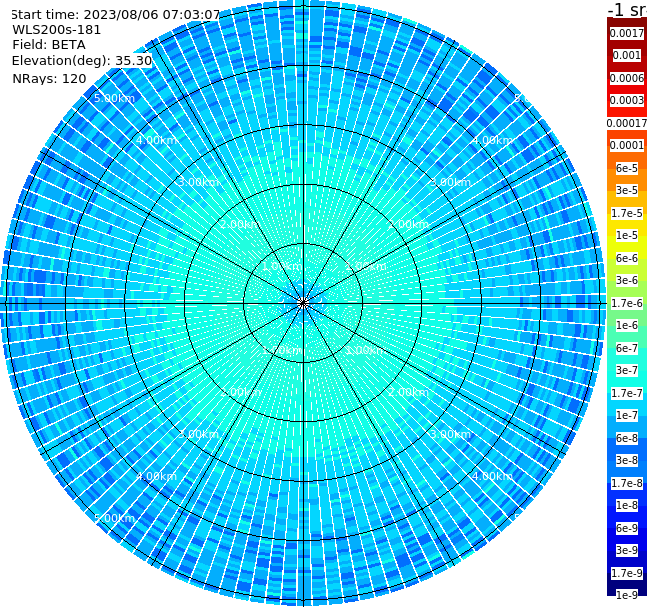
Task: Select the 1.7e-6 color scale value
Action: pyautogui.click(x=627, y=303)
